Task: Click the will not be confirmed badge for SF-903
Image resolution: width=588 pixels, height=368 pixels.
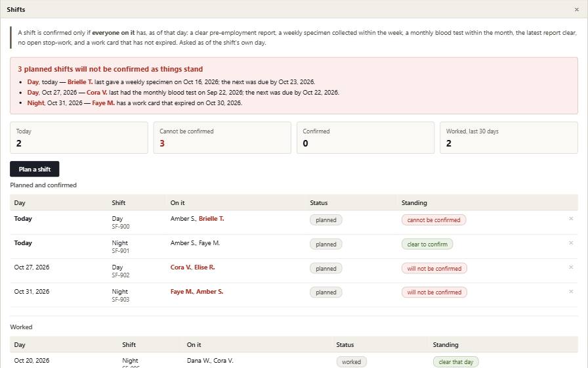Action: (x=434, y=292)
